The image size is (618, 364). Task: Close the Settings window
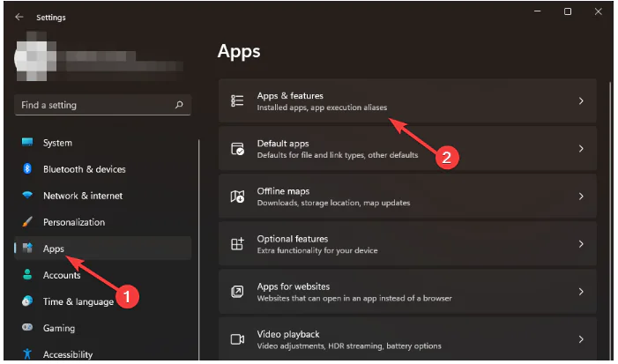(x=599, y=11)
